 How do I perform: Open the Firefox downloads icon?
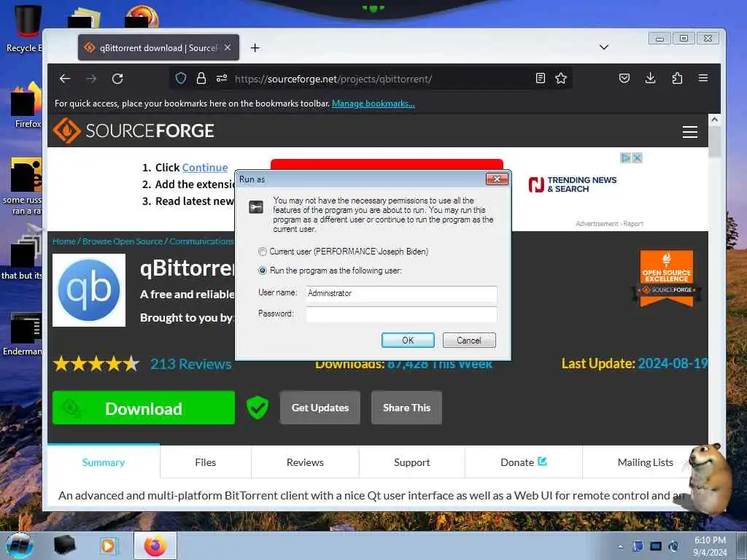(x=650, y=78)
